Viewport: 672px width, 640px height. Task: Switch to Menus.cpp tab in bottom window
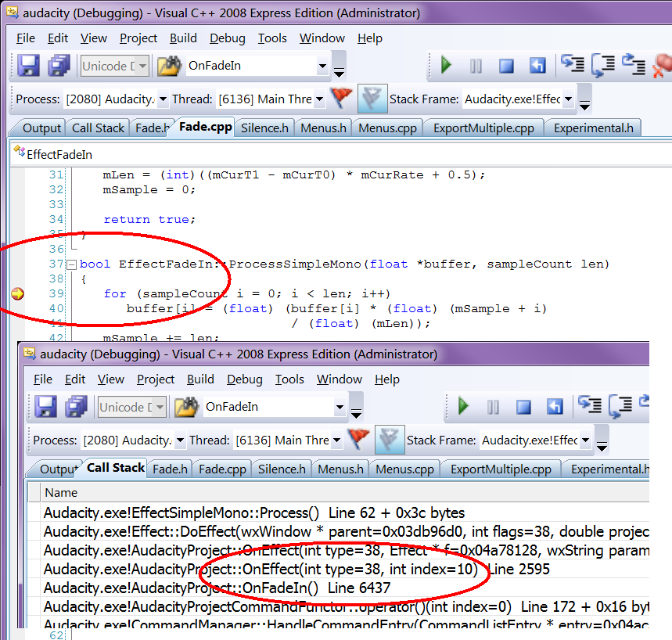click(404, 469)
